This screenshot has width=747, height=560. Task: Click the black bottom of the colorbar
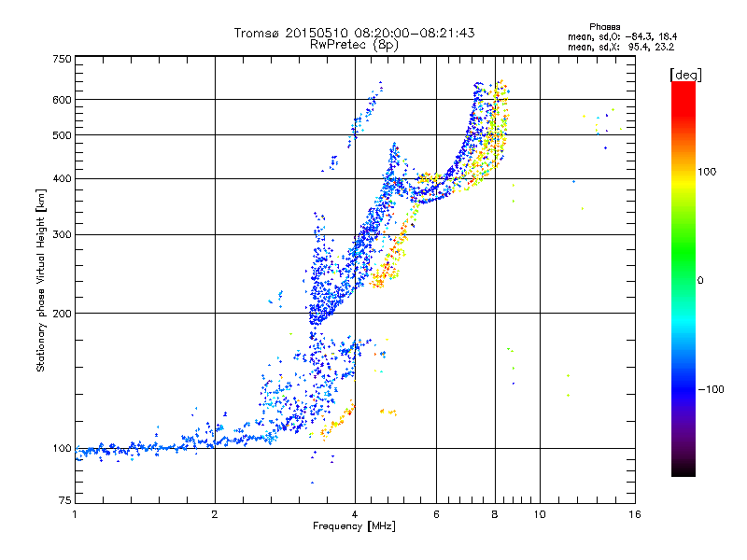pos(684,469)
